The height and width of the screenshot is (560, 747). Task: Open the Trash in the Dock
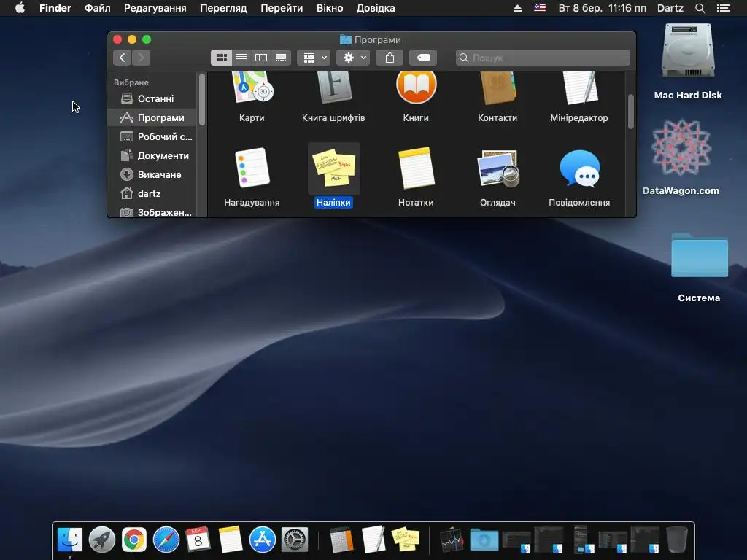click(676, 540)
